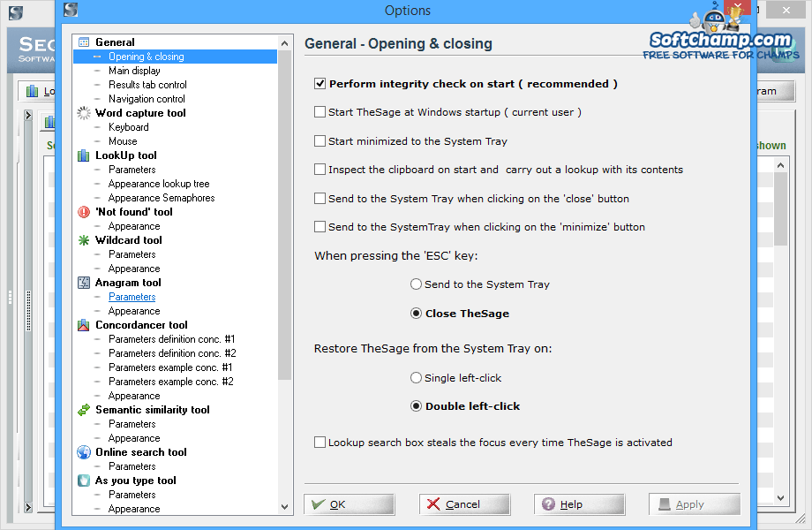
Task: Open Parameters definition conc. #2
Action: click(x=172, y=353)
